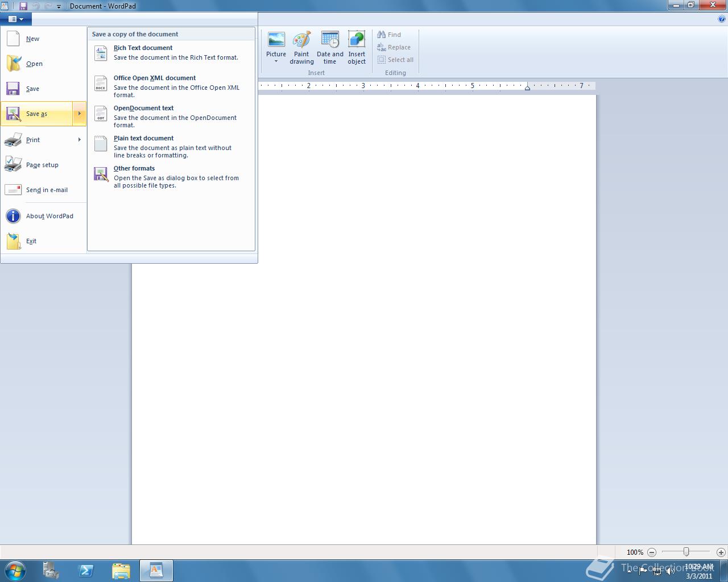Choose New from the WordPad menu
The height and width of the screenshot is (582, 728).
(43, 39)
